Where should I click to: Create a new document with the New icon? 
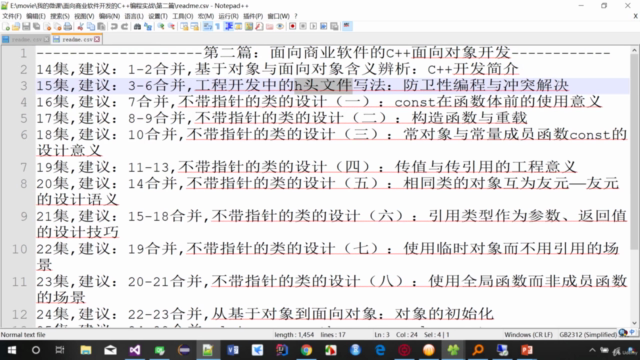6,27
